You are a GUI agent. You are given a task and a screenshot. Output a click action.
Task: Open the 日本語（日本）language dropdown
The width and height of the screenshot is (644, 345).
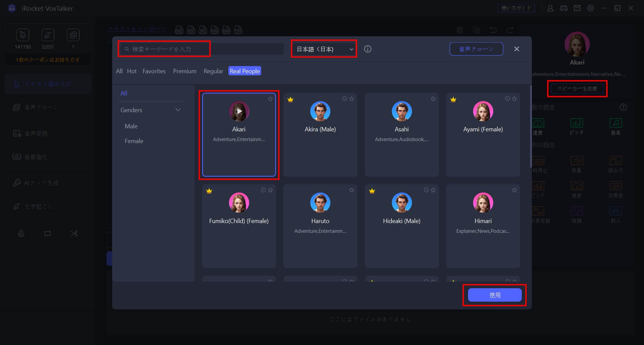(x=324, y=49)
